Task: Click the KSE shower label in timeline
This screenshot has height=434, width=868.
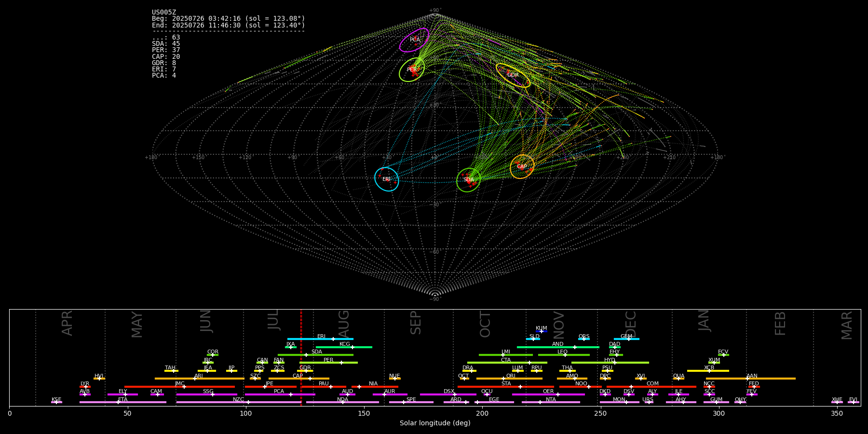Action: click(56, 399)
